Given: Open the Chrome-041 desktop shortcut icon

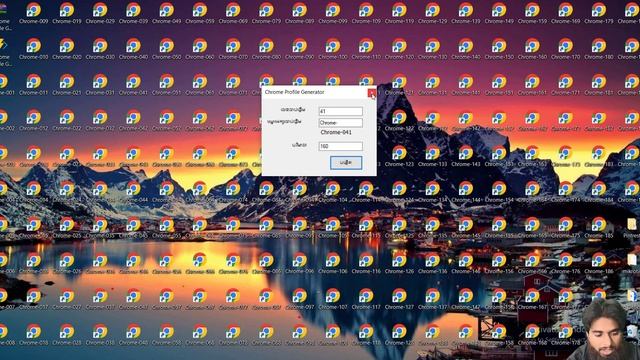Looking at the screenshot, I should [x=133, y=84].
